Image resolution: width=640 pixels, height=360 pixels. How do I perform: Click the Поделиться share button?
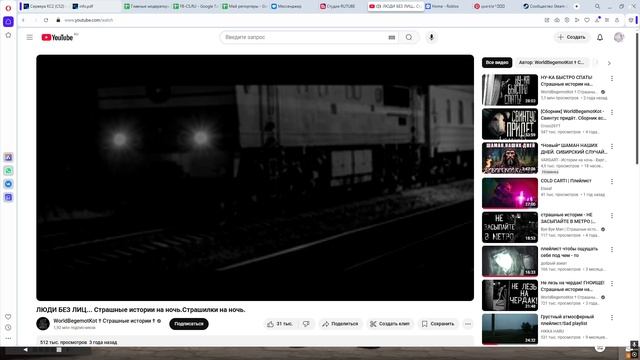(340, 324)
